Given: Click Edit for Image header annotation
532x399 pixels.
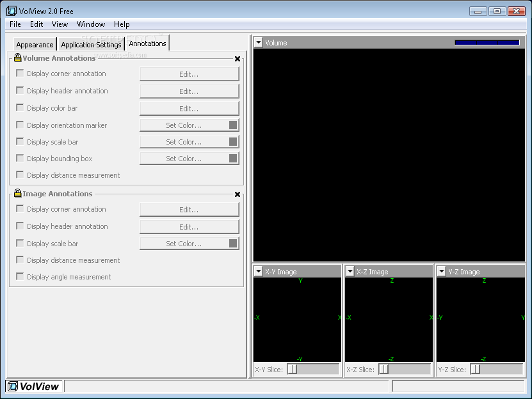Looking at the screenshot, I should 189,227.
